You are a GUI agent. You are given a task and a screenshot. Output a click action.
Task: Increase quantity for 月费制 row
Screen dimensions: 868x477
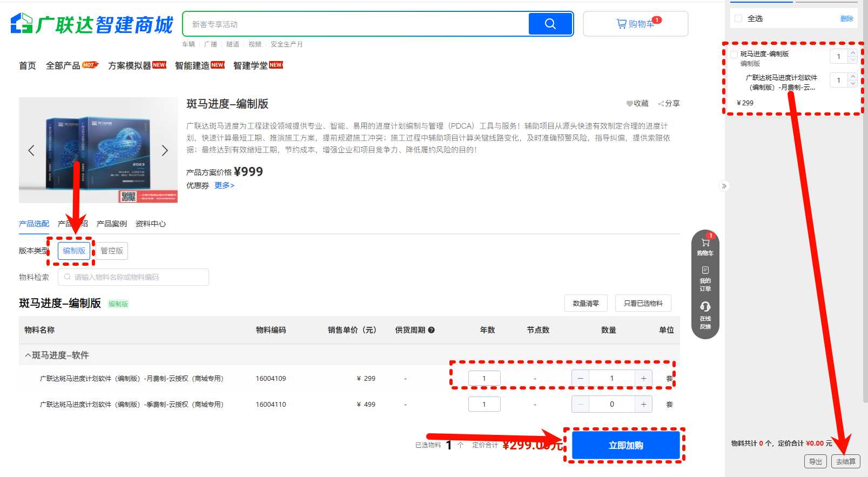coord(644,378)
